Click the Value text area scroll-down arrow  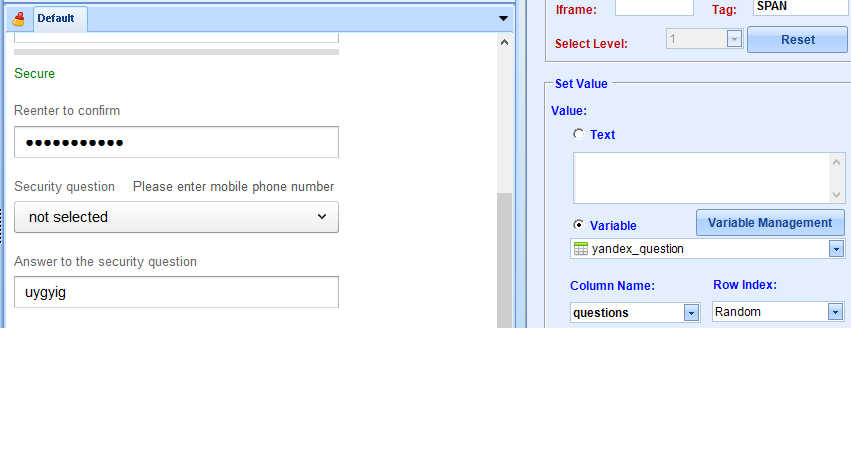(x=837, y=195)
